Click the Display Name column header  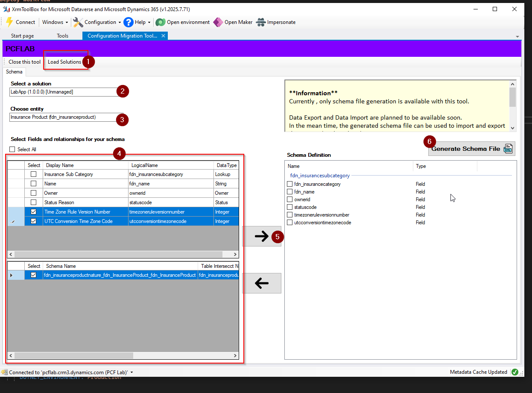click(x=85, y=165)
